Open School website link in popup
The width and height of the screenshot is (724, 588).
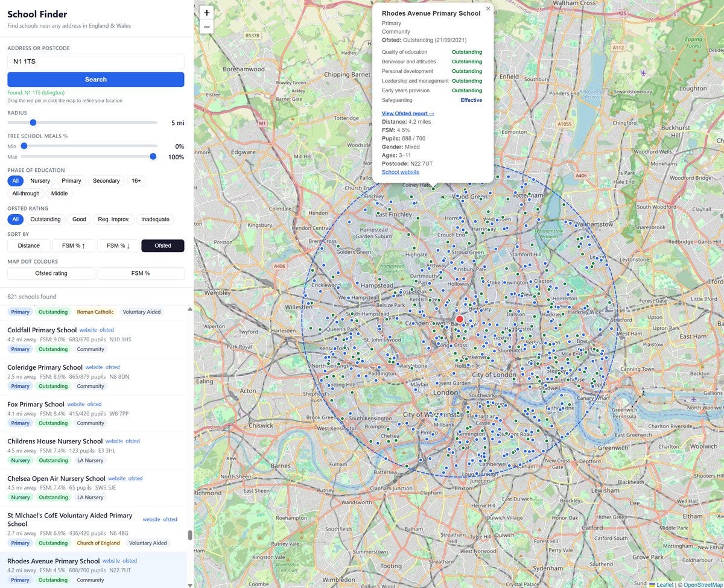click(x=401, y=172)
